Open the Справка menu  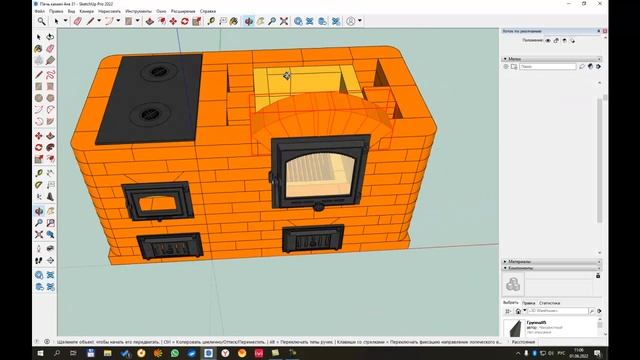(x=208, y=11)
